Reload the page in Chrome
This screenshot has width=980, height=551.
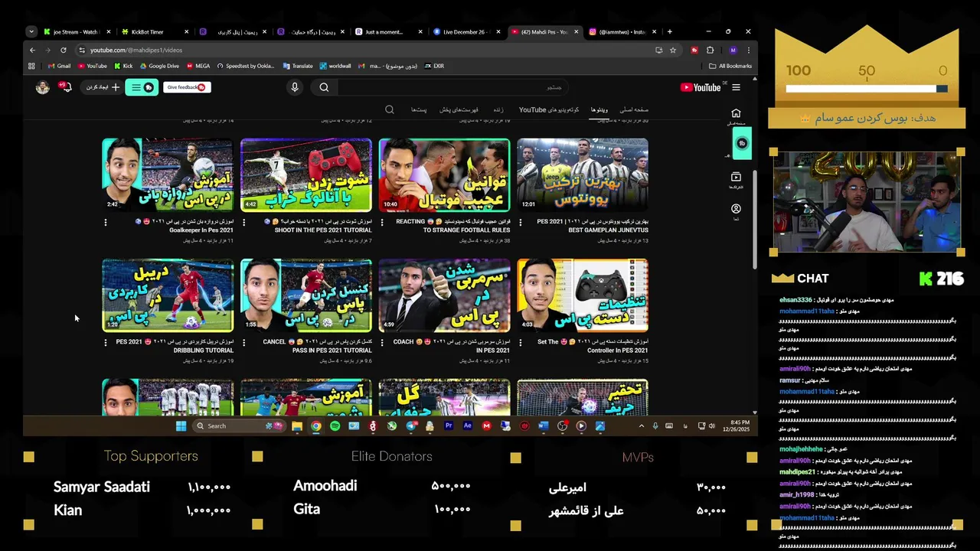(x=64, y=50)
